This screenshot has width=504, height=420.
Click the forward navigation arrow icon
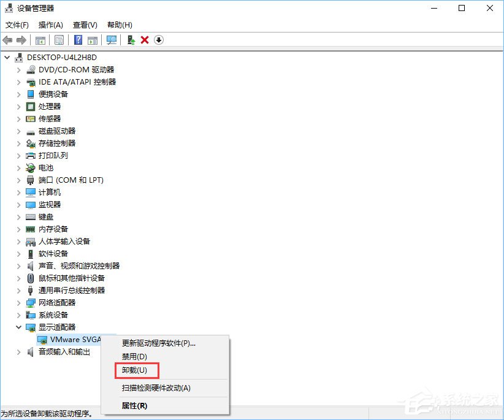tap(21, 40)
